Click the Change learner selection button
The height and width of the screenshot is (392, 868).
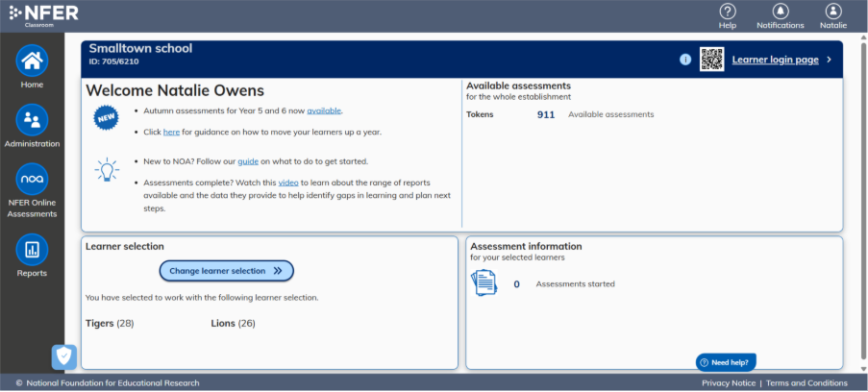coord(227,271)
